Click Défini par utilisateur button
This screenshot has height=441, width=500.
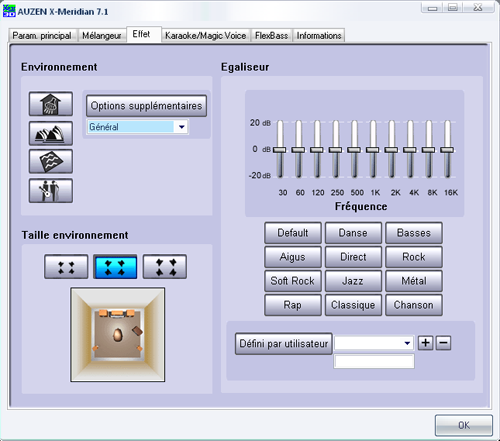284,344
